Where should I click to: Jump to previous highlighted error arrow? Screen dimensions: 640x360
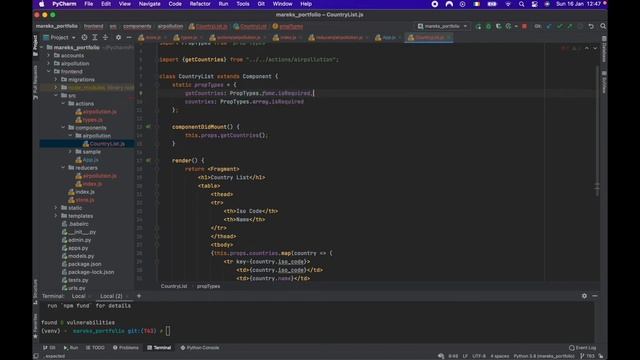[587, 48]
